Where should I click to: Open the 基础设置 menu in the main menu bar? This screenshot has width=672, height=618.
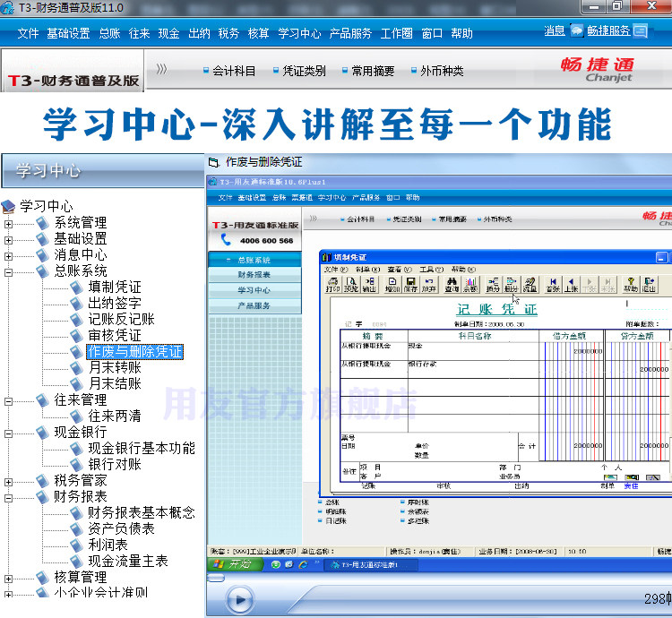pos(69,33)
